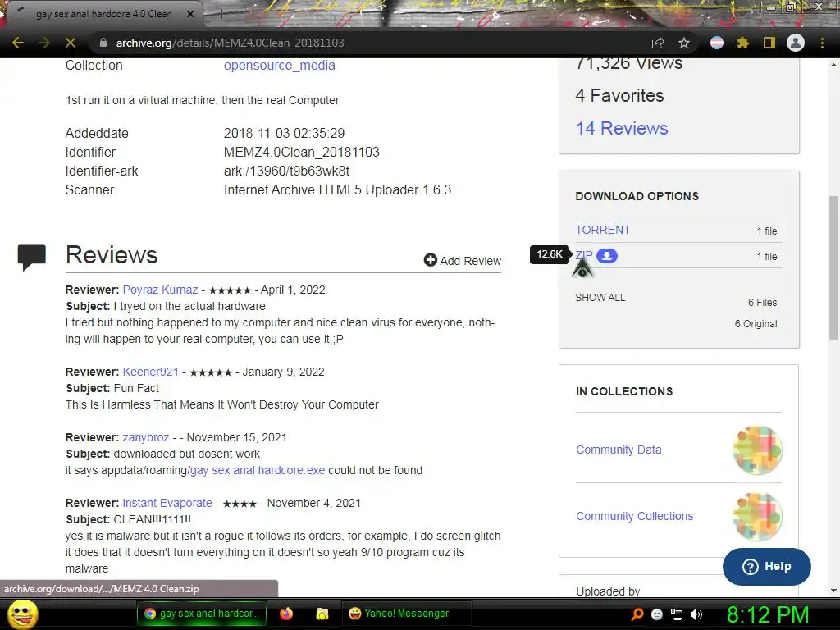Open the Community Collections link
Viewport: 840px width, 630px height.
tap(634, 516)
